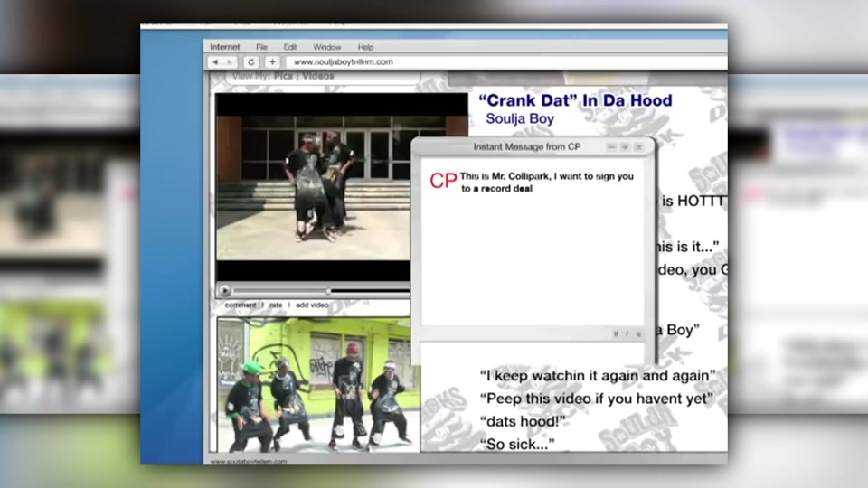Go back with the browser back arrow
868x488 pixels.
click(215, 62)
